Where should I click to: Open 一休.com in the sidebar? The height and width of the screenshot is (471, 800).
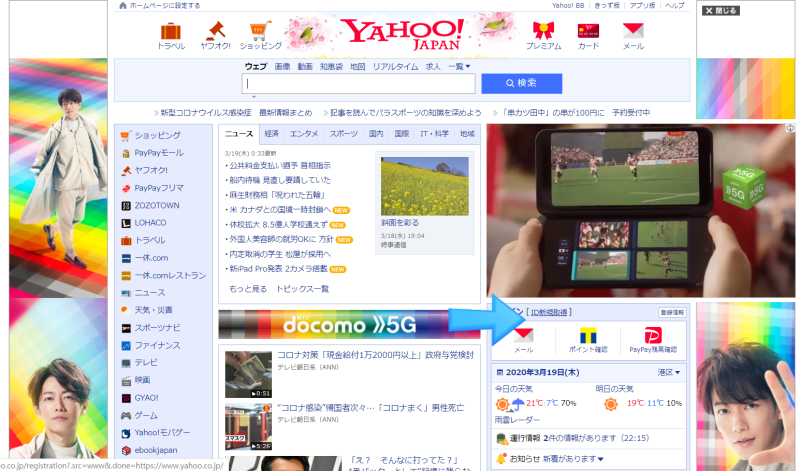click(151, 258)
